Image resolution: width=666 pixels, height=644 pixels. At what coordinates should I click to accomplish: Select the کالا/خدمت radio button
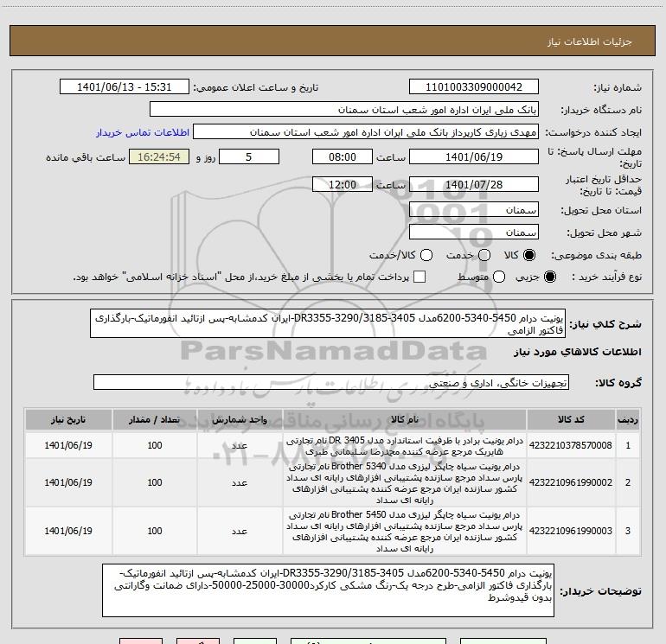(x=426, y=255)
